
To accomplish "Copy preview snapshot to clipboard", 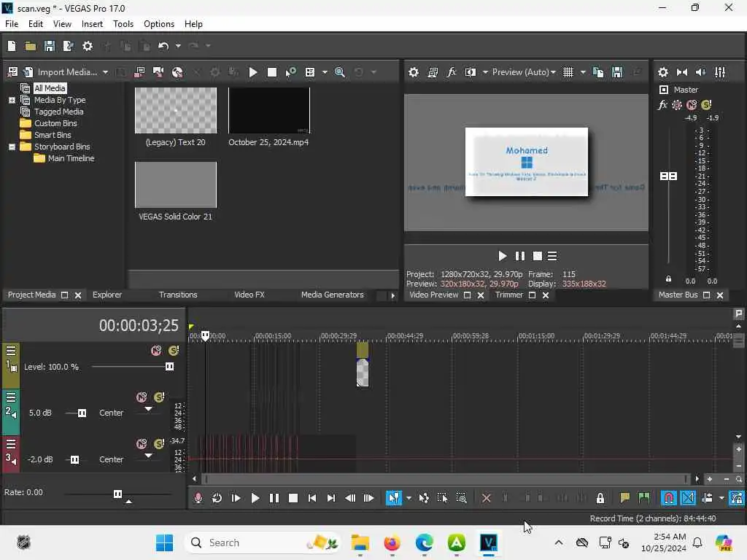I will click(598, 72).
